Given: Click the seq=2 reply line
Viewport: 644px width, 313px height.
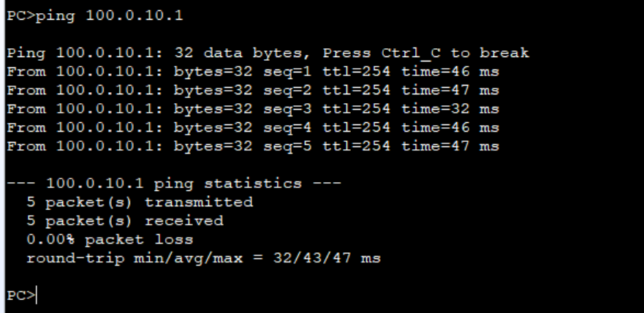Looking at the screenshot, I should click(253, 91).
